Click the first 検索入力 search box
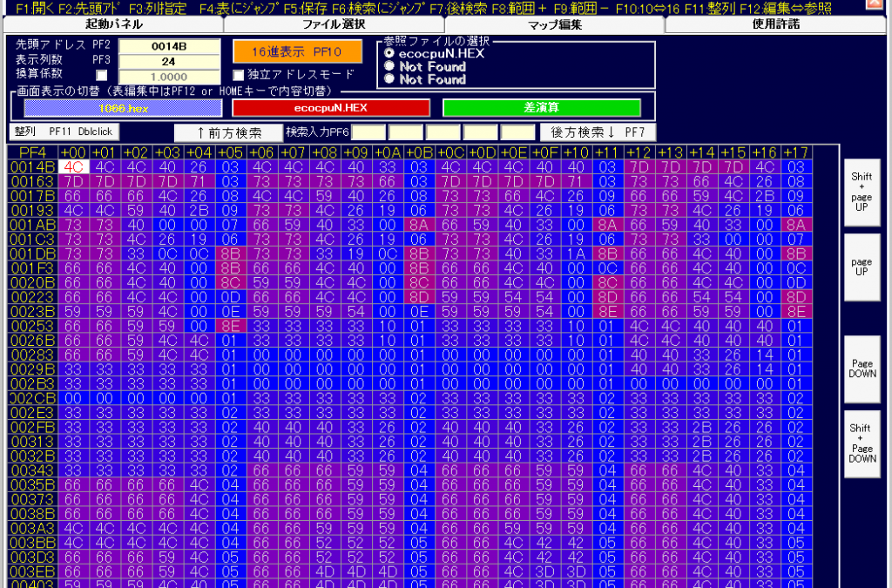 368,132
